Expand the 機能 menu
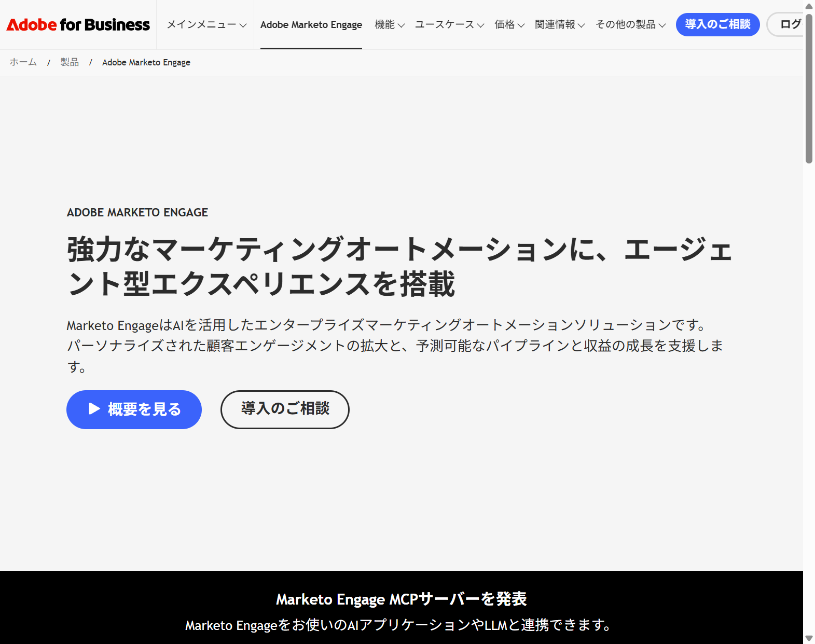The height and width of the screenshot is (644, 815). (x=390, y=25)
